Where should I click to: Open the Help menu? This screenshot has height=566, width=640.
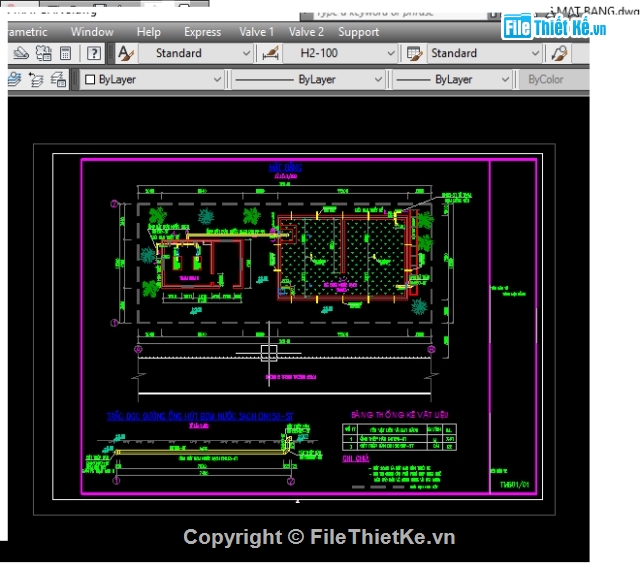tap(149, 32)
